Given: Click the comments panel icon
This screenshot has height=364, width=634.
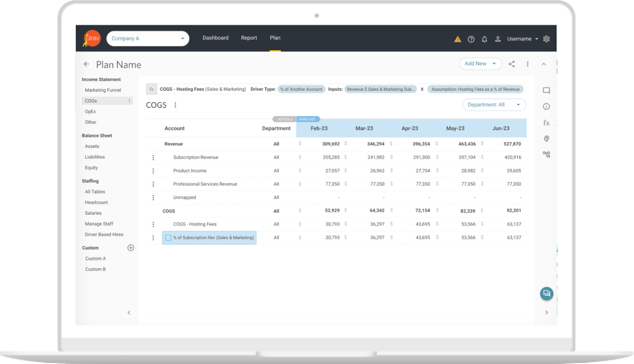Looking at the screenshot, I should pos(546,90).
